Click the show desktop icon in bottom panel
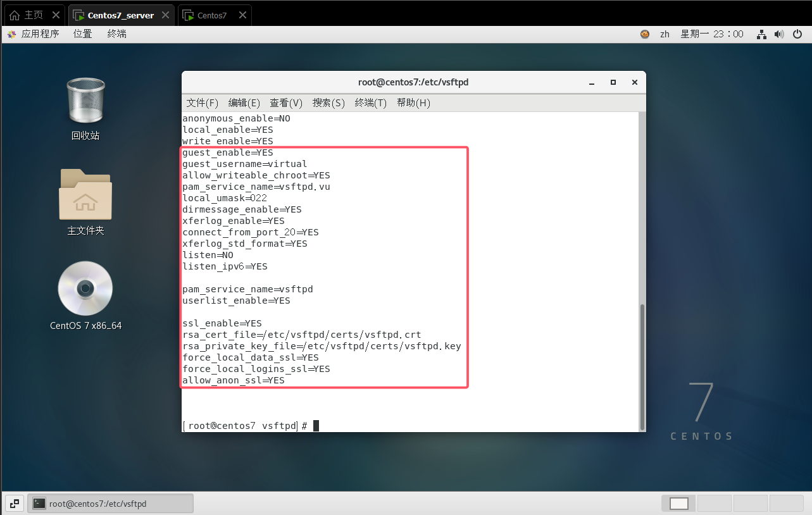 (x=15, y=504)
